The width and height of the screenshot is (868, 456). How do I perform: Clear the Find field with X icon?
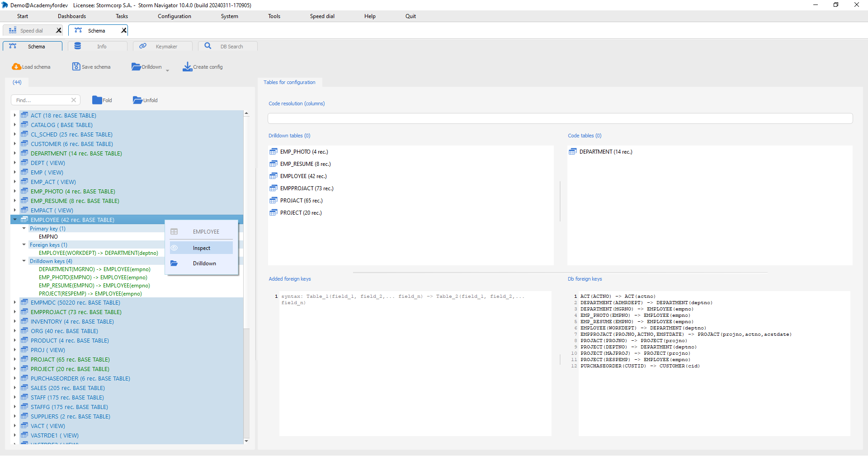(74, 100)
